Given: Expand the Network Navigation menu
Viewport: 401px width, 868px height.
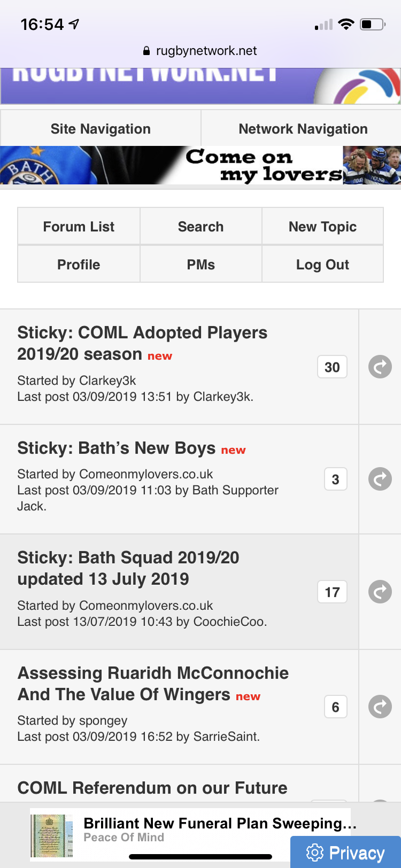Looking at the screenshot, I should pyautogui.click(x=303, y=128).
